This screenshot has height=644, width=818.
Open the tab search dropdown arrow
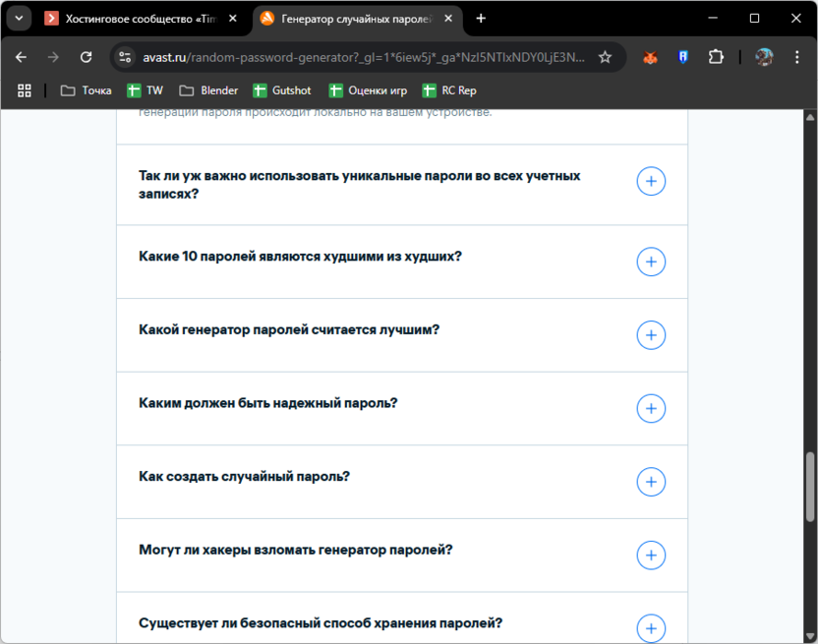point(18,19)
